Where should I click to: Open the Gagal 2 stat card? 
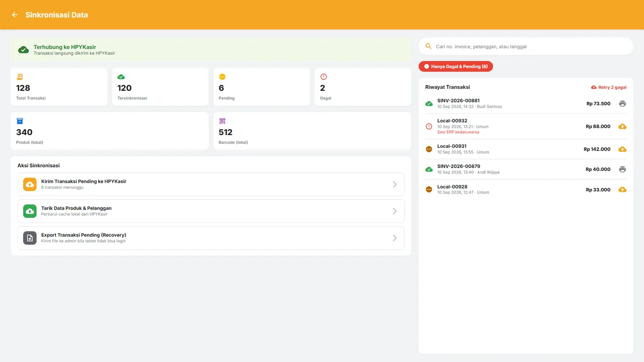point(363,87)
